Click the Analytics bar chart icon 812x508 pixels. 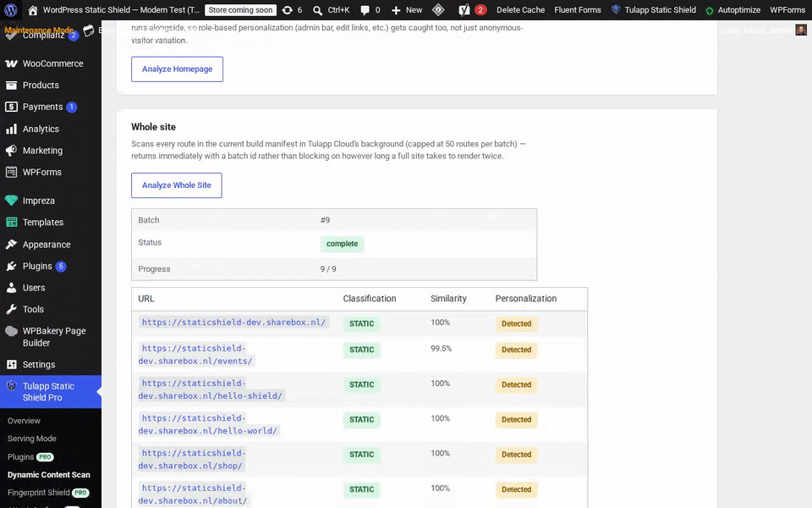pyautogui.click(x=11, y=129)
